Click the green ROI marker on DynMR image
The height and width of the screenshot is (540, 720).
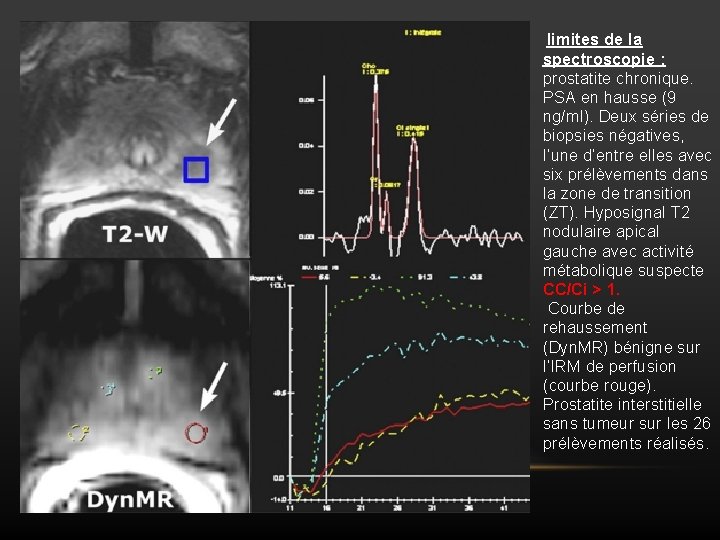[x=155, y=373]
